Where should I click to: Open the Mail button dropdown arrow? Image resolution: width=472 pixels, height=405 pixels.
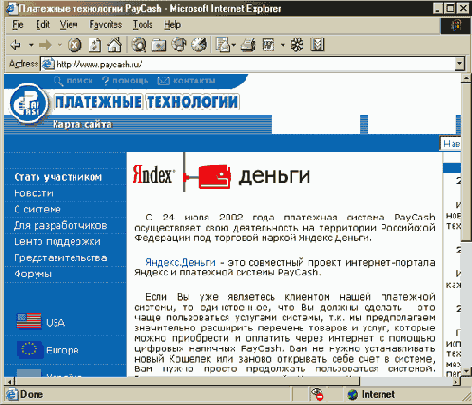[x=233, y=45]
